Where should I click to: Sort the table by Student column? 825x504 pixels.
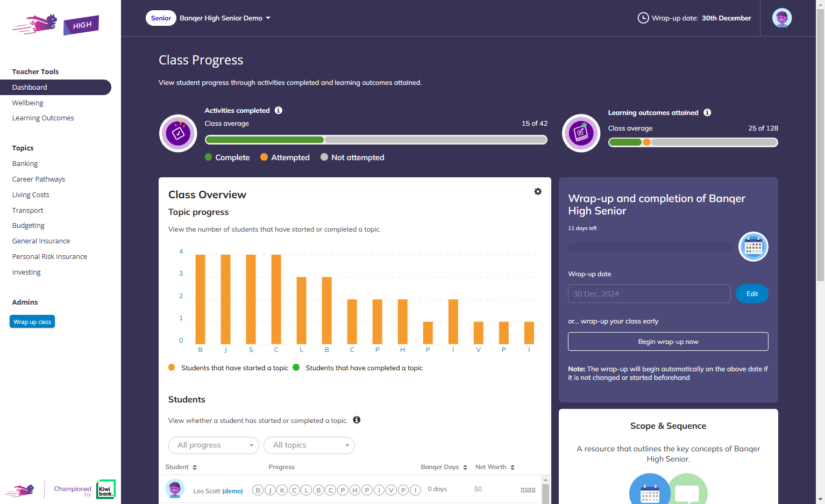(x=181, y=467)
